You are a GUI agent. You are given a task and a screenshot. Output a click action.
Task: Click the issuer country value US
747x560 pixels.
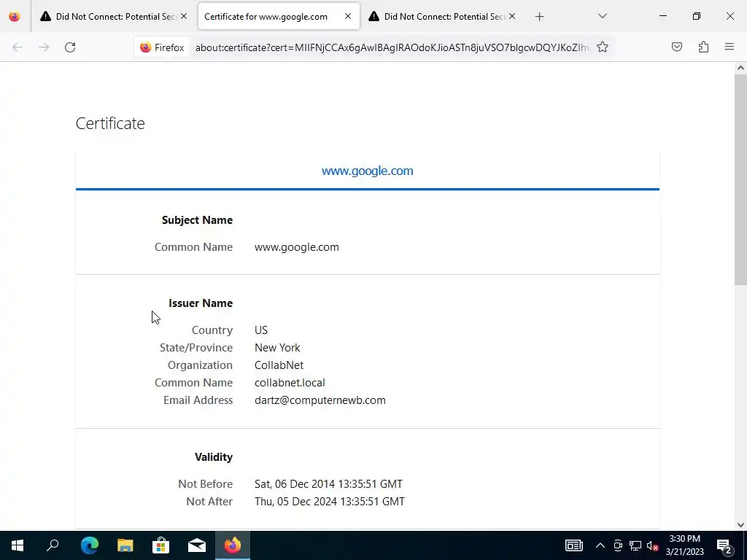261,330
